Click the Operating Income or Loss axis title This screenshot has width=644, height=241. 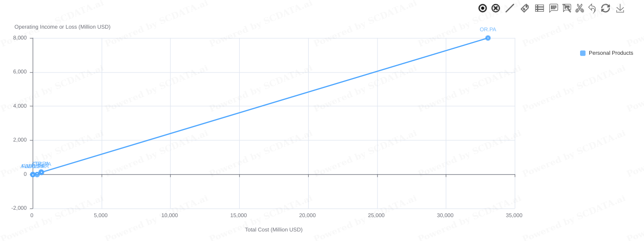point(63,27)
